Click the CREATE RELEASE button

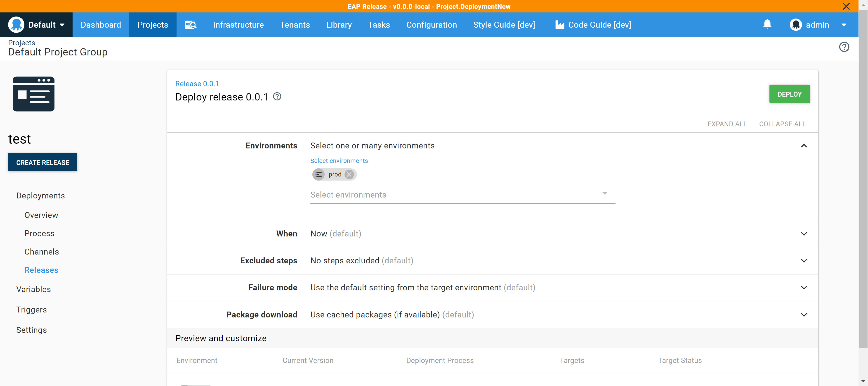tap(43, 162)
